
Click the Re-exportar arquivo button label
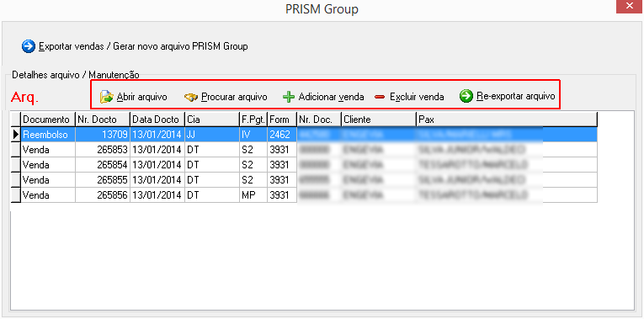516,97
